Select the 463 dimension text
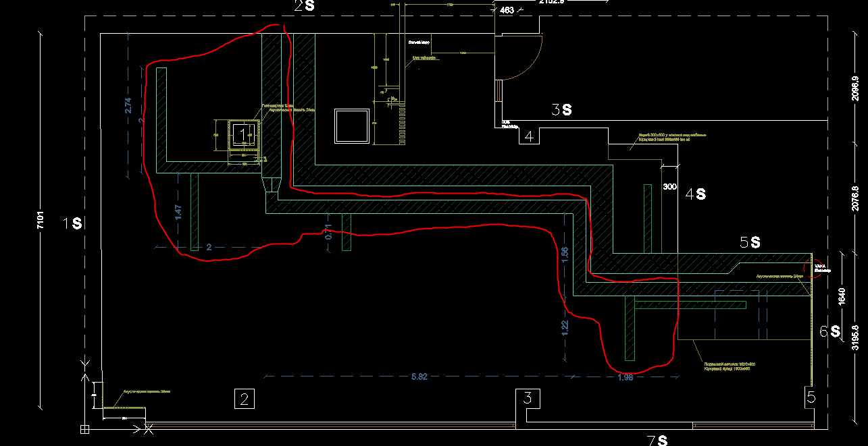Screen dimensions: 868x446 507,10
